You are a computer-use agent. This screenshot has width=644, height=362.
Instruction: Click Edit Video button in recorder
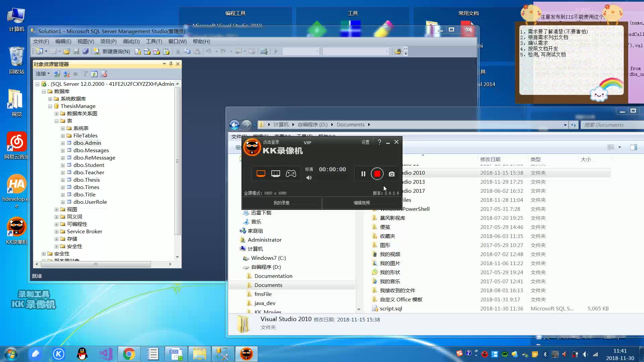coord(362,203)
